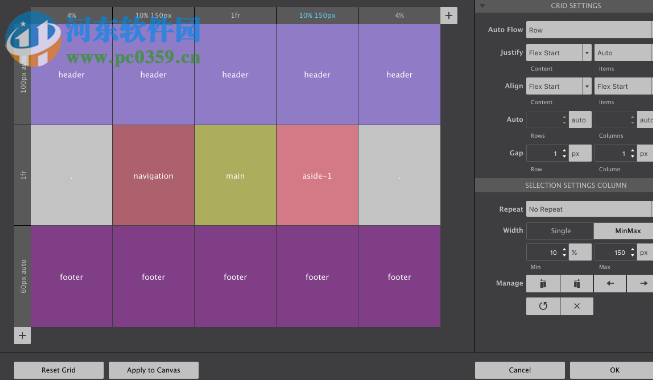Select the empty gray cell beside navigation
The width and height of the screenshot is (653, 380).
(x=72, y=175)
